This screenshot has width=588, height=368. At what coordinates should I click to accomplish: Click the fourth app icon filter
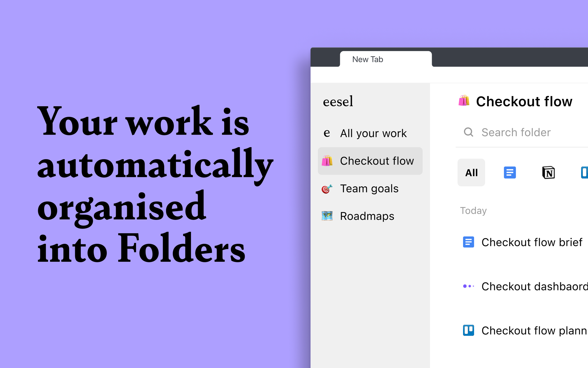coord(585,172)
